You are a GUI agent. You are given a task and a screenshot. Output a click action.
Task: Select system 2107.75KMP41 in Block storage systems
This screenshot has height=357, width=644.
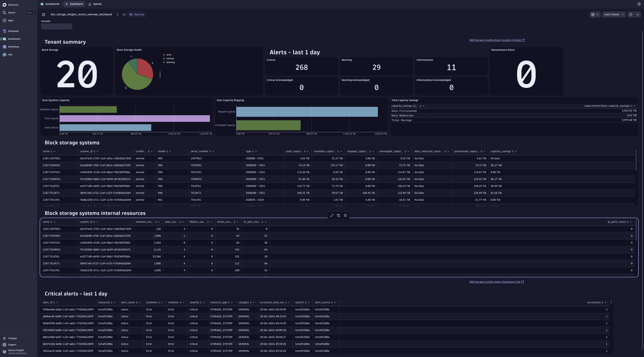click(51, 179)
